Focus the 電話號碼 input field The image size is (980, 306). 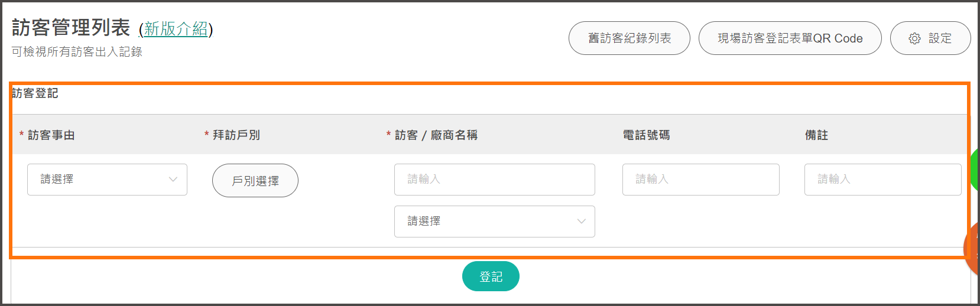point(701,180)
